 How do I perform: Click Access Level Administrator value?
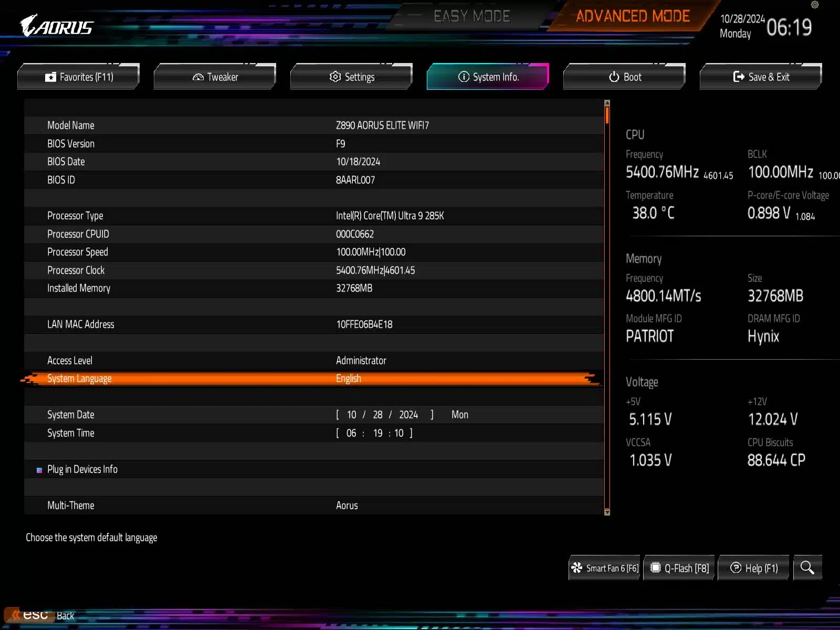[361, 361]
